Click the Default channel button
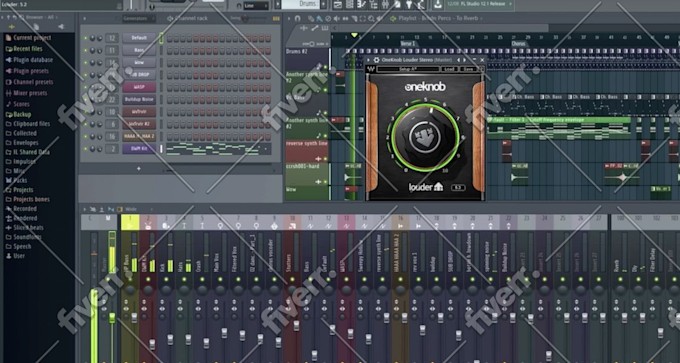Viewport: 680px width, 363px height. tap(139, 38)
